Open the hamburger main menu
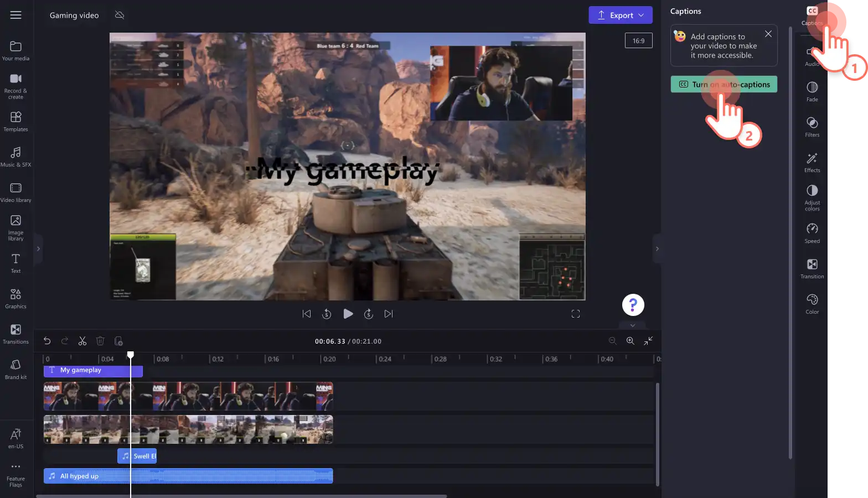 [15, 15]
